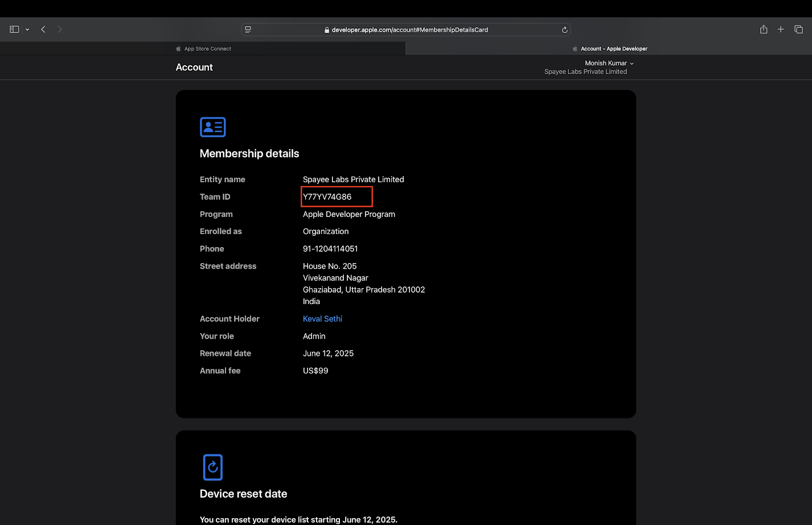
Task: Click the Membership details ID card icon
Action: click(213, 127)
